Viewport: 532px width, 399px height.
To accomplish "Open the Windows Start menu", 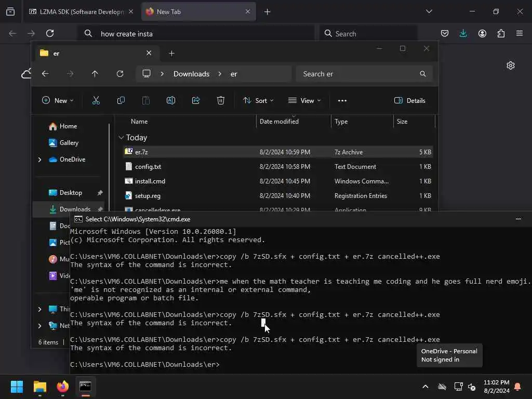I will 17,387.
